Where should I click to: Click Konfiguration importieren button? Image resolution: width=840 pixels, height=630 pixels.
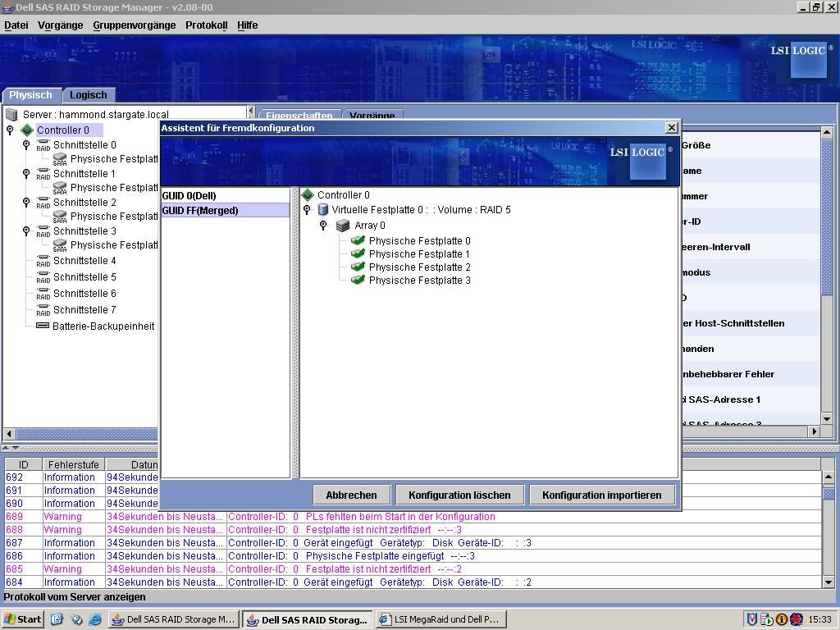point(601,495)
